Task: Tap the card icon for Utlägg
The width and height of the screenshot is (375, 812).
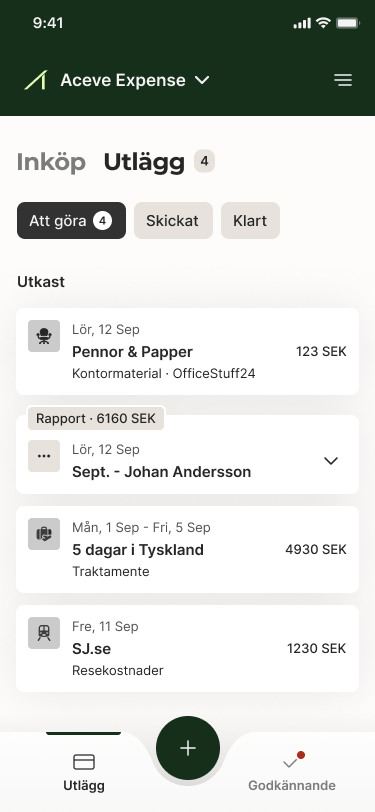Action: coord(84,762)
